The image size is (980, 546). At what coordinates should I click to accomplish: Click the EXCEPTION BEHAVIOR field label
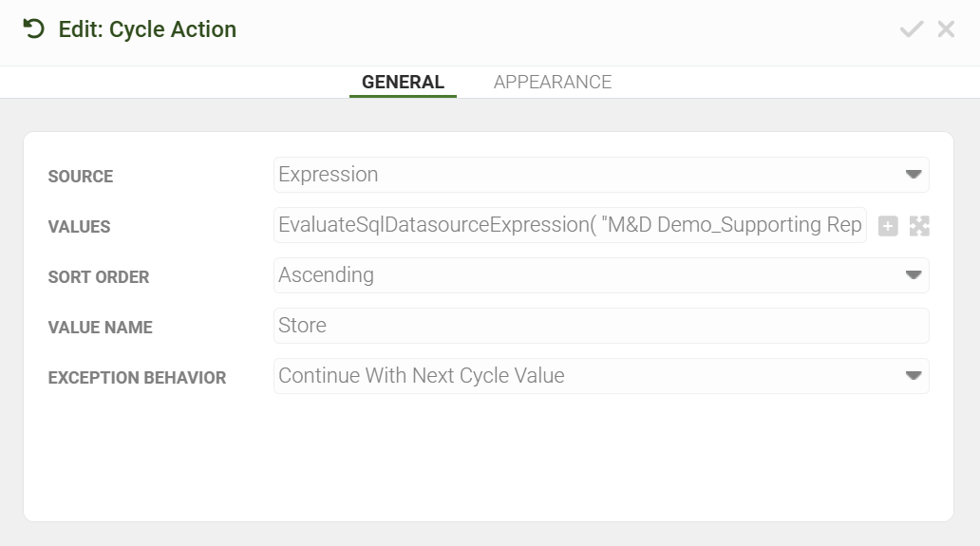pos(137,378)
